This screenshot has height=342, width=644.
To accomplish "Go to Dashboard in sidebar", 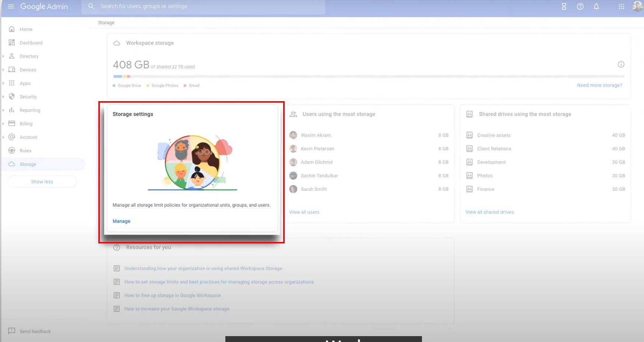I will tap(31, 43).
